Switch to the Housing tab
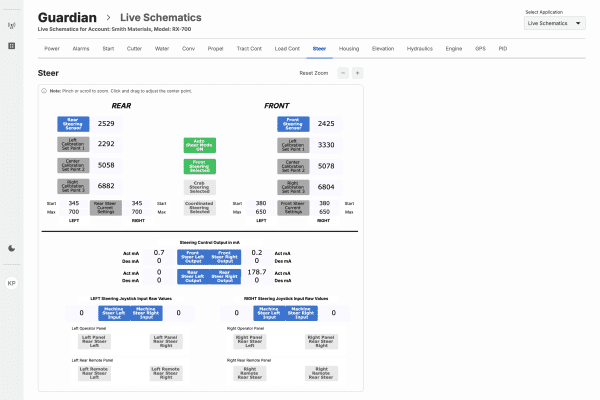600x400 pixels. [349, 49]
